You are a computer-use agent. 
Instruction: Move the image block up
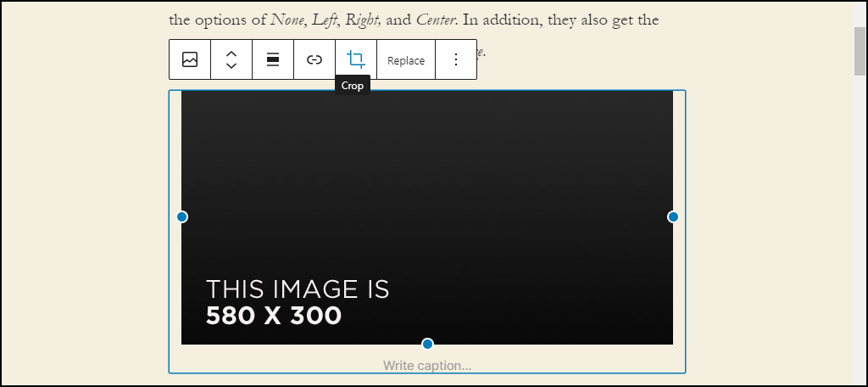[231, 53]
